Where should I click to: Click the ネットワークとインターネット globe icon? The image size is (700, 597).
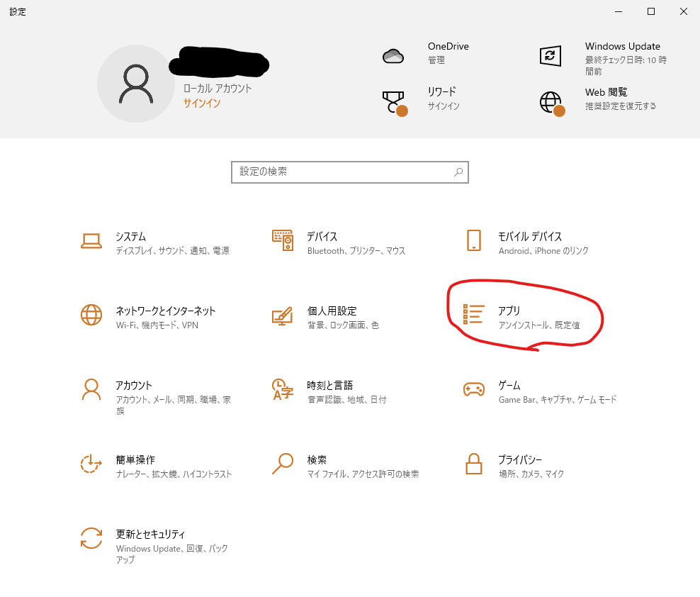[91, 315]
